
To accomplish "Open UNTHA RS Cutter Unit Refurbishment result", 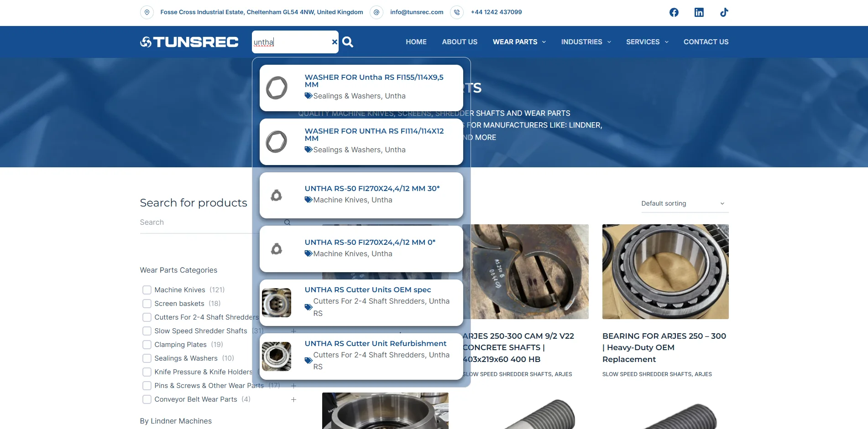I will 376,343.
